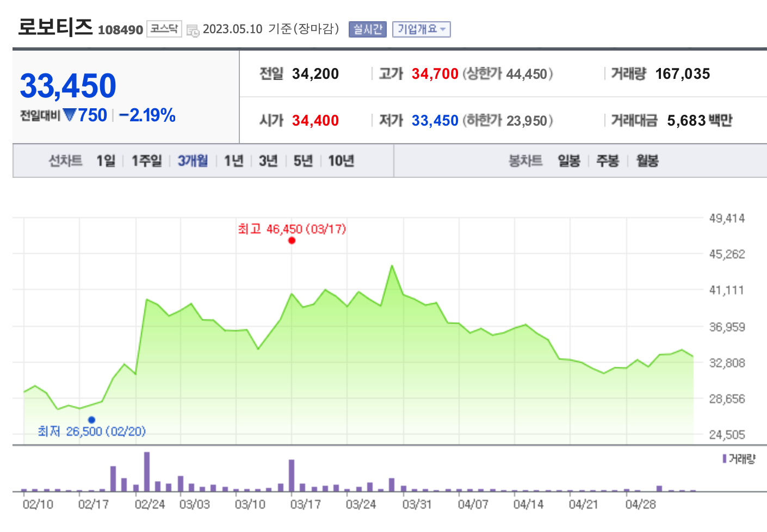Click the blue 최저 26,500 low marker dot
This screenshot has height=532, width=767.
91,419
